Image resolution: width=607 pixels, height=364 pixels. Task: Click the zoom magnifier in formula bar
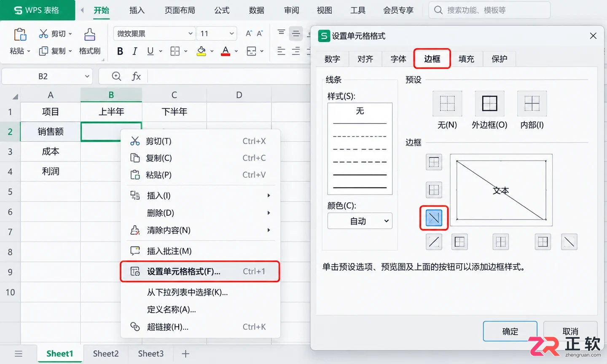tap(116, 76)
